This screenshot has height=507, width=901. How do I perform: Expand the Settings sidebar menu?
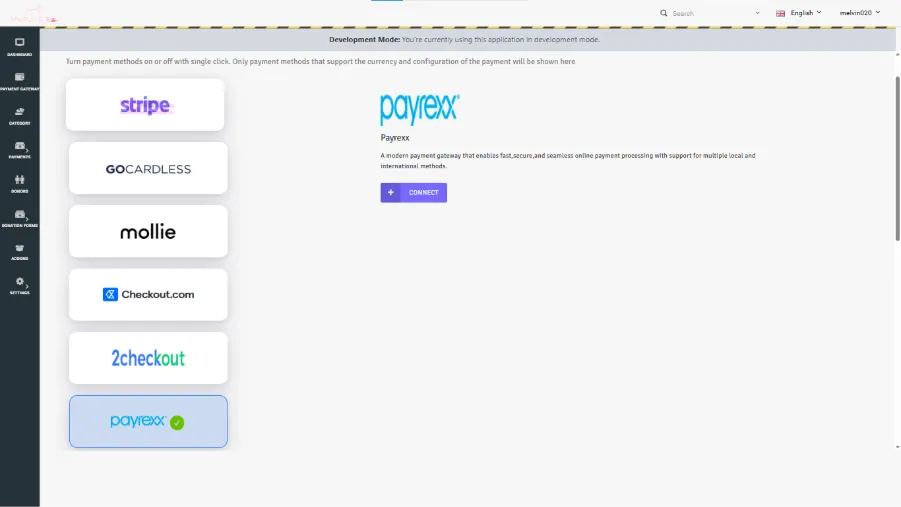coord(20,286)
